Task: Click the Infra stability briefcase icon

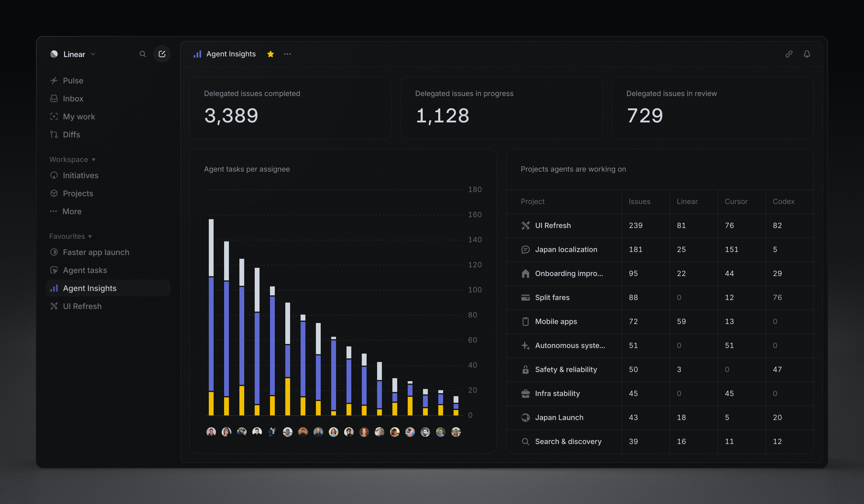Action: pos(525,394)
